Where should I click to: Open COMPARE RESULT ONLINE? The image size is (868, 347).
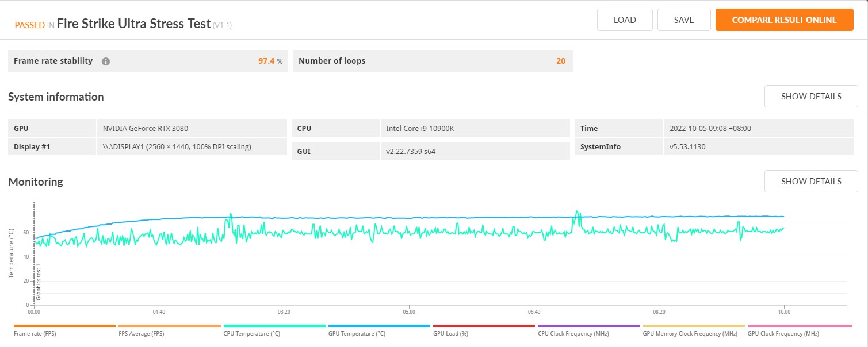click(784, 20)
